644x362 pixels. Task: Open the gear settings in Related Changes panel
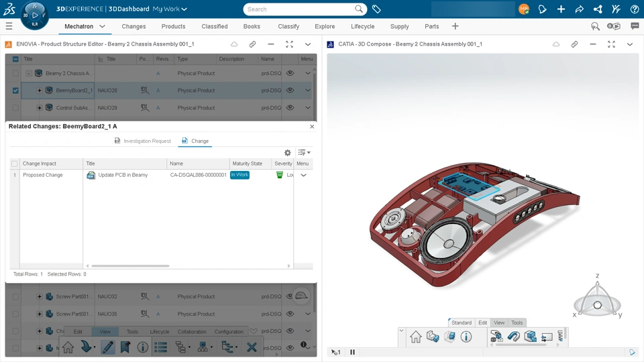point(288,153)
